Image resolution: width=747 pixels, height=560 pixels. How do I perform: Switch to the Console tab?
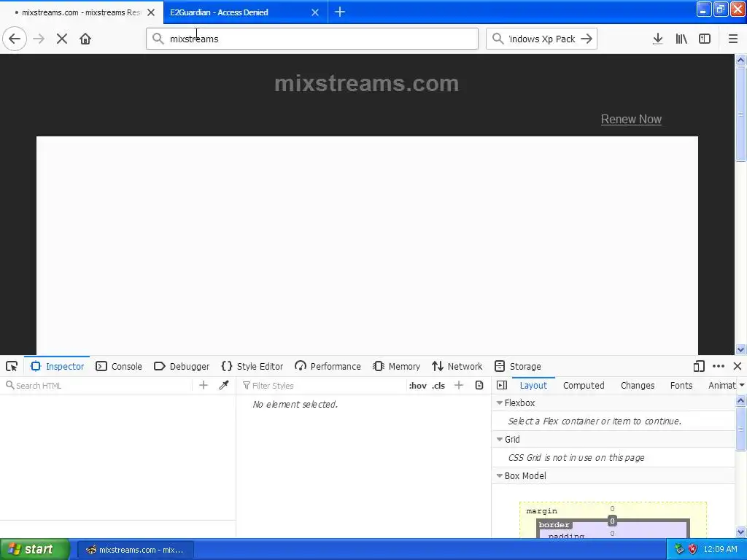(x=119, y=366)
